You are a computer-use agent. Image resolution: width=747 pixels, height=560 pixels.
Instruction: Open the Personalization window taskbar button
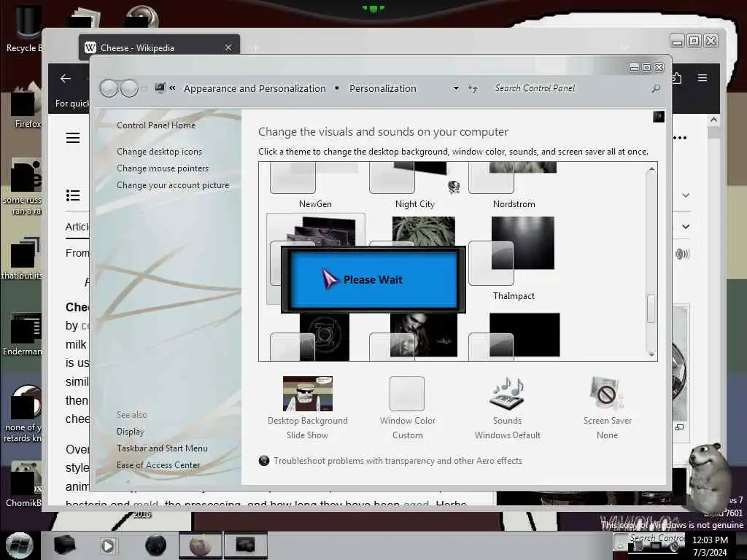245,545
